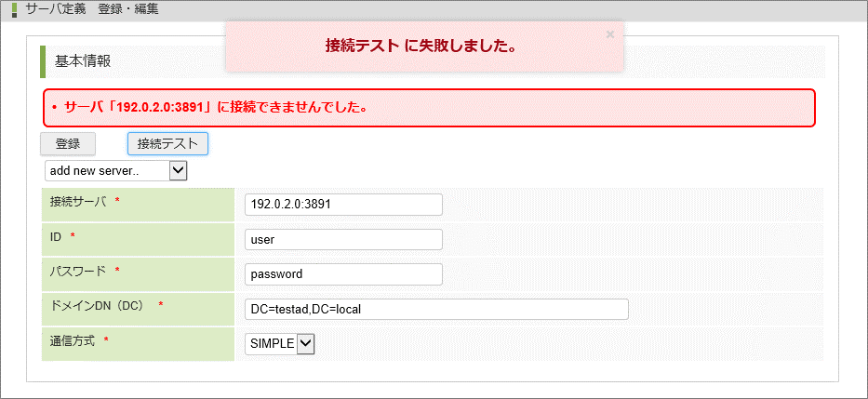Click the ドメインDN field with DC=testad,DC=local
The height and width of the screenshot is (399, 868).
click(x=436, y=309)
